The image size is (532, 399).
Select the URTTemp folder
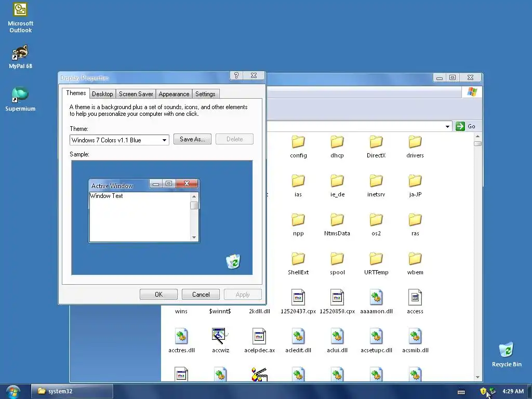[376, 264]
